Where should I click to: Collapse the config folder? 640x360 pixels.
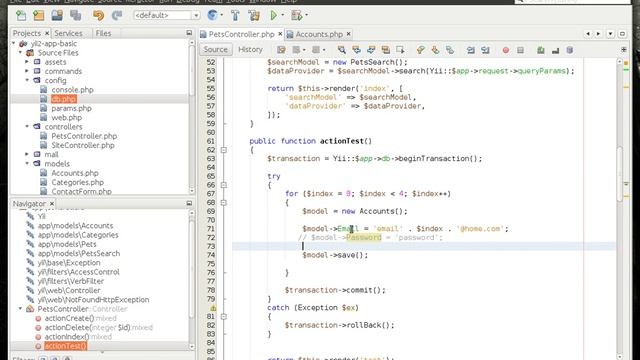point(27,80)
